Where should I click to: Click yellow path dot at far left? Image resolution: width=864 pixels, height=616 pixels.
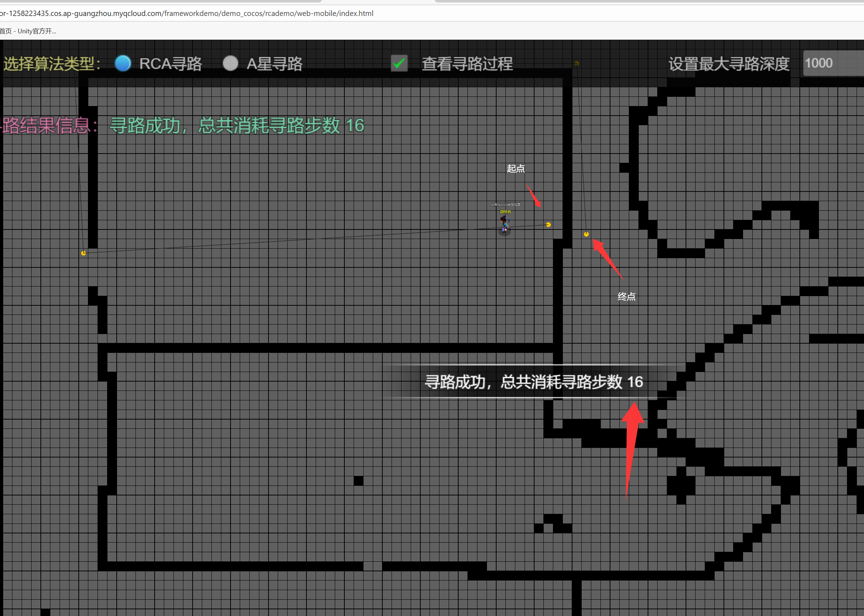click(x=83, y=253)
